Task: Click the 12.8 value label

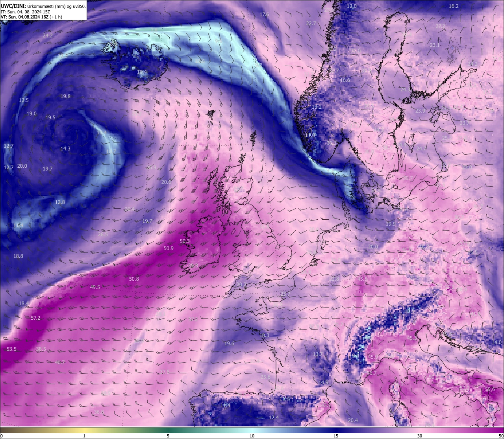Action: (x=60, y=202)
